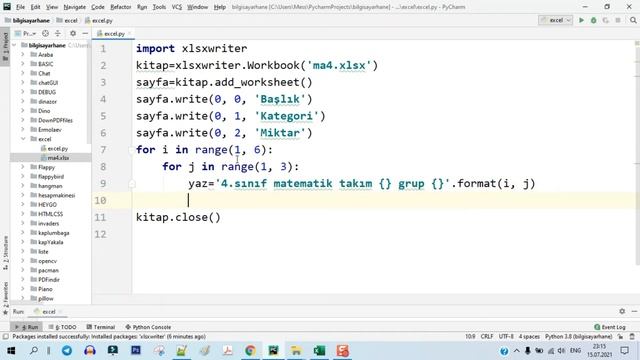Image resolution: width=640 pixels, height=360 pixels.
Task: Click collapse all icon in Project panel
Action: point(58,33)
